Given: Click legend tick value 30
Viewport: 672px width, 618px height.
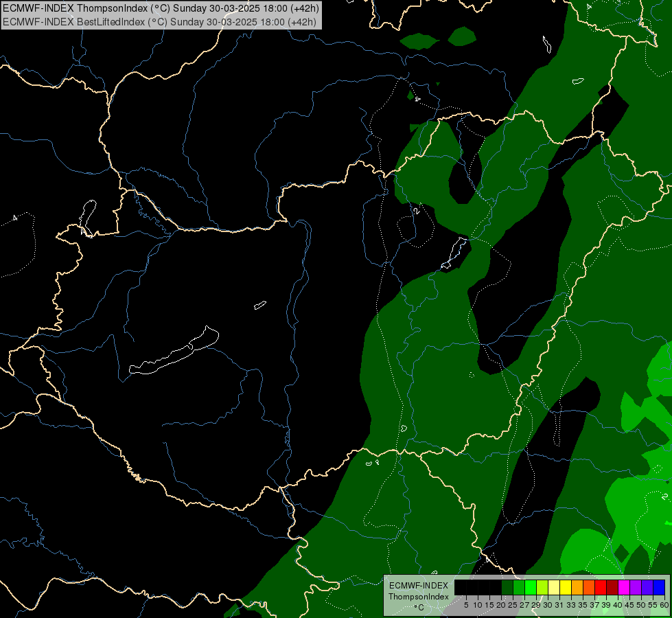Looking at the screenshot, I should tap(548, 605).
